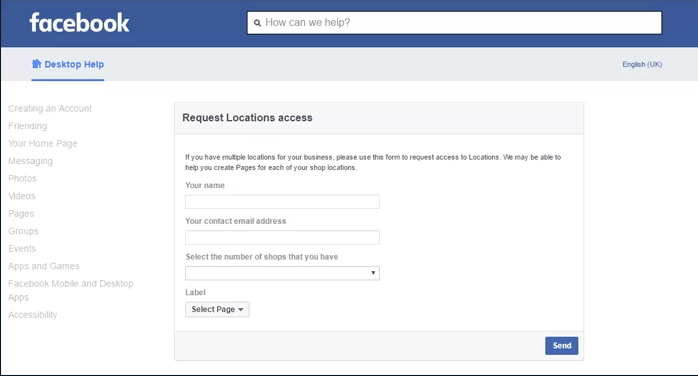
Task: Focus the How can we help search box
Action: click(455, 23)
